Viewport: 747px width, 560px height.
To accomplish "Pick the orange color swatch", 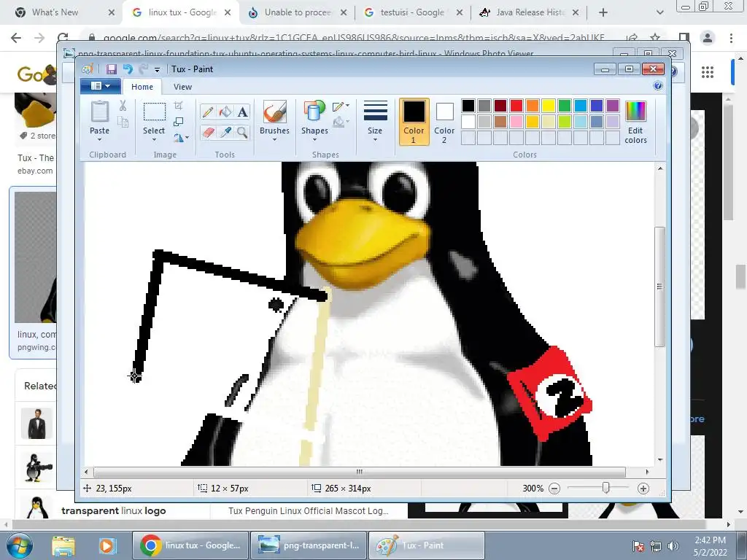I will 533,106.
